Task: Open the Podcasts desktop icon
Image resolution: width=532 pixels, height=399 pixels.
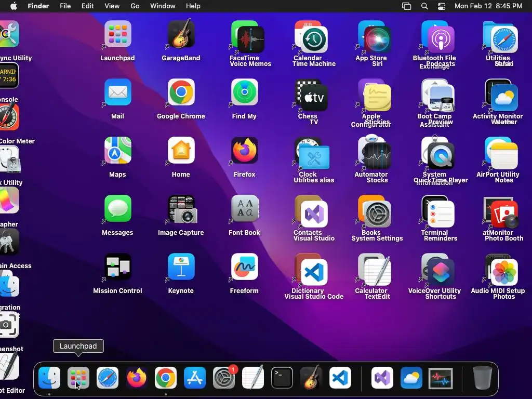Action: [441, 39]
